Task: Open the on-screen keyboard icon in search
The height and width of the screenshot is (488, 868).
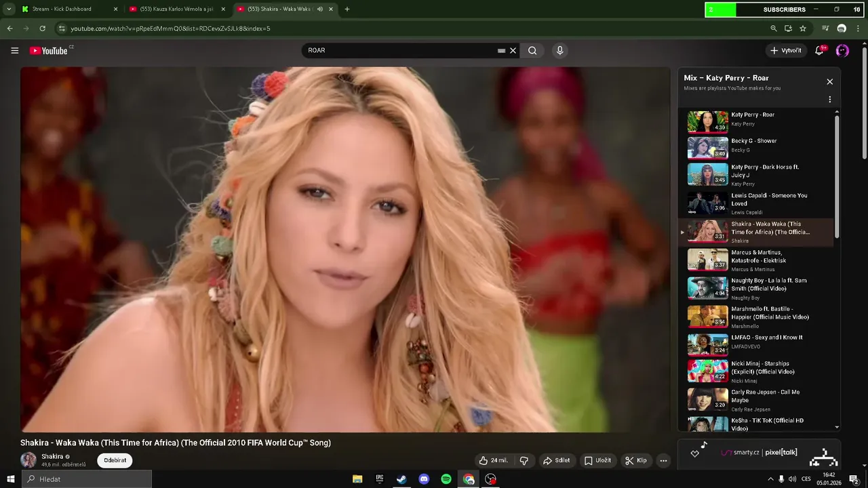Action: coord(501,50)
